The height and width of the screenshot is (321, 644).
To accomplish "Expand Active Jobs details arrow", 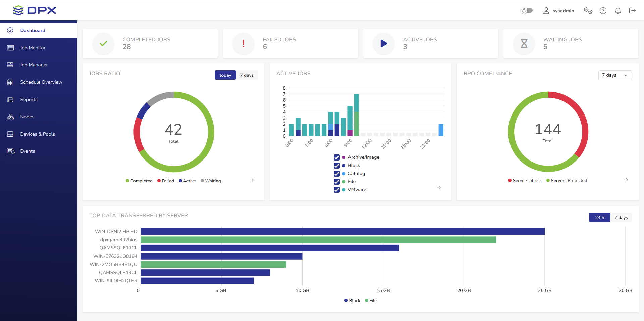I will pos(439,188).
